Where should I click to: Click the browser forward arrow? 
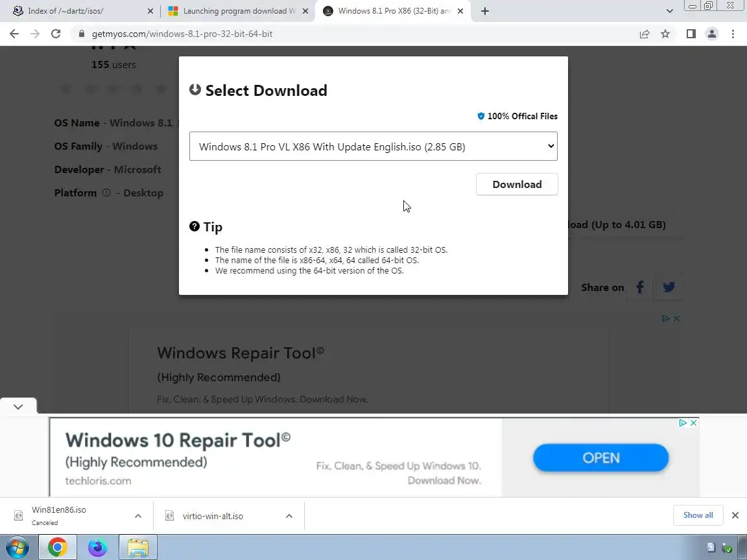(x=35, y=34)
